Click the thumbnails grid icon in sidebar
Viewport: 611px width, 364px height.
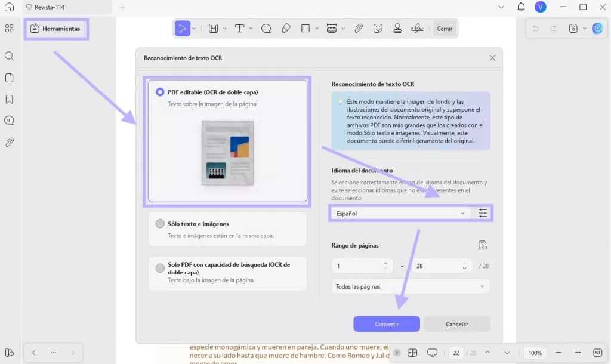tap(10, 29)
